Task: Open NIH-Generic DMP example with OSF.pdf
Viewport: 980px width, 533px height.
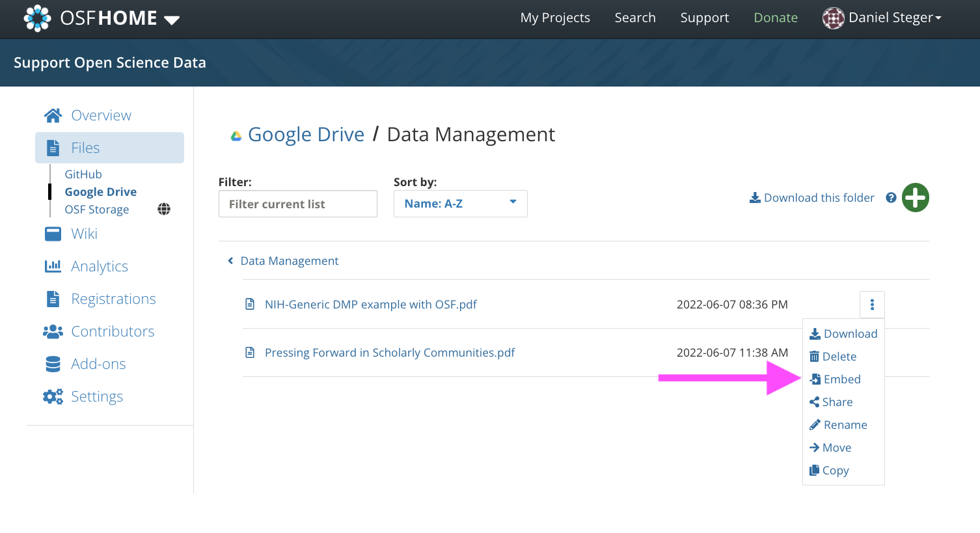Action: (x=371, y=304)
